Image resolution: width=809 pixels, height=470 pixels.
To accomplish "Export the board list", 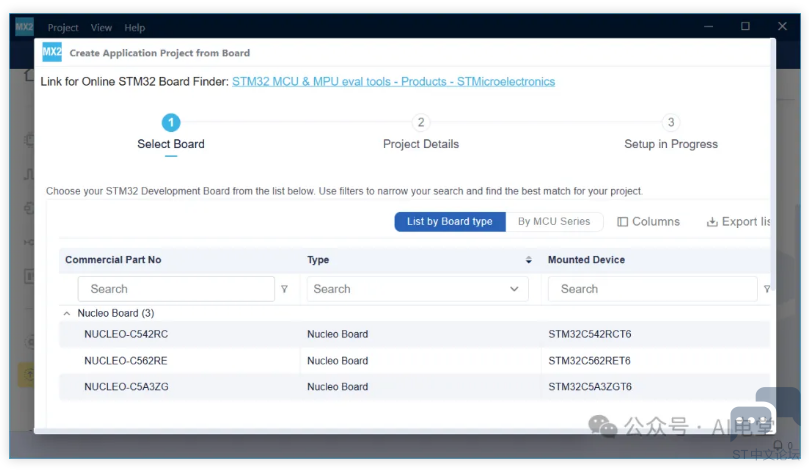I will click(x=738, y=222).
